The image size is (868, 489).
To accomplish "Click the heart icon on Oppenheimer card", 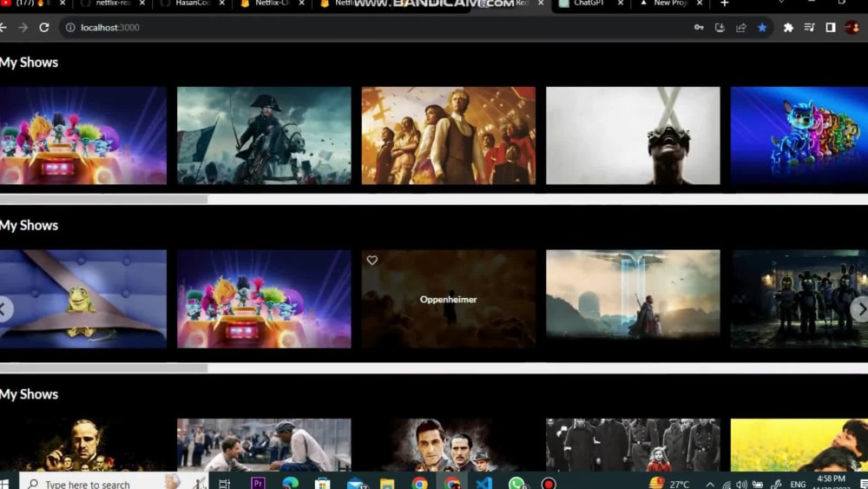I will coord(372,260).
